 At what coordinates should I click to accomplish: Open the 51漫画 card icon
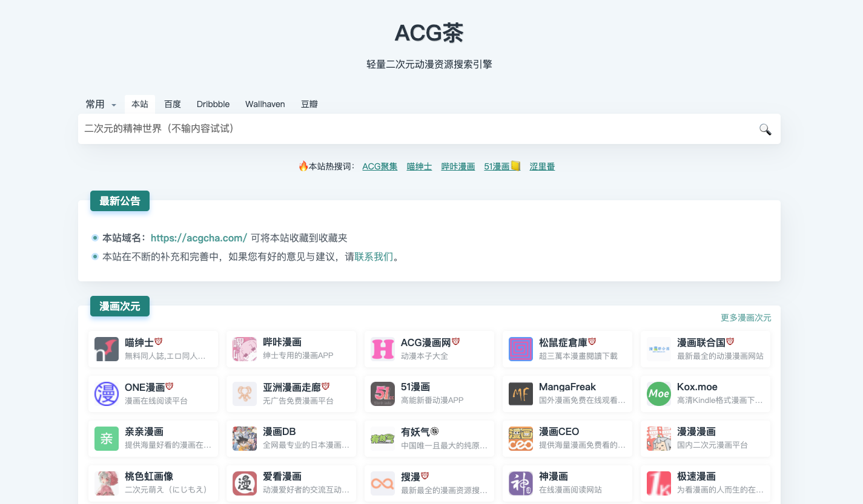click(383, 394)
